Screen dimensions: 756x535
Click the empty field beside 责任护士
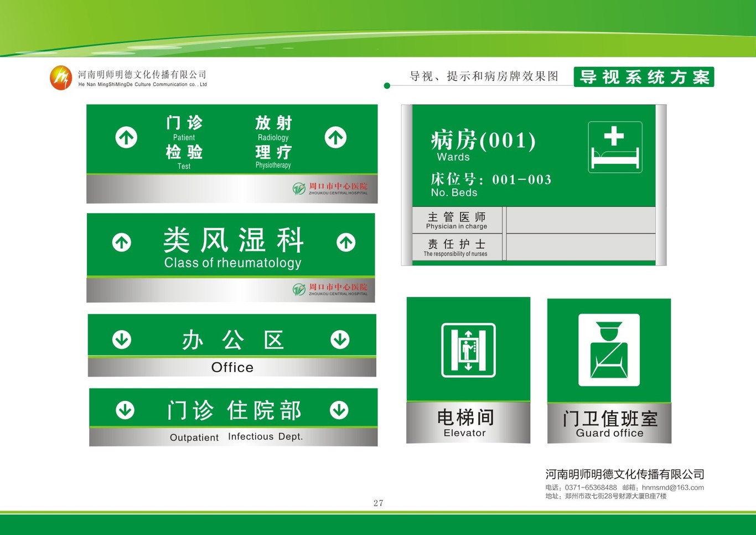pyautogui.click(x=581, y=247)
